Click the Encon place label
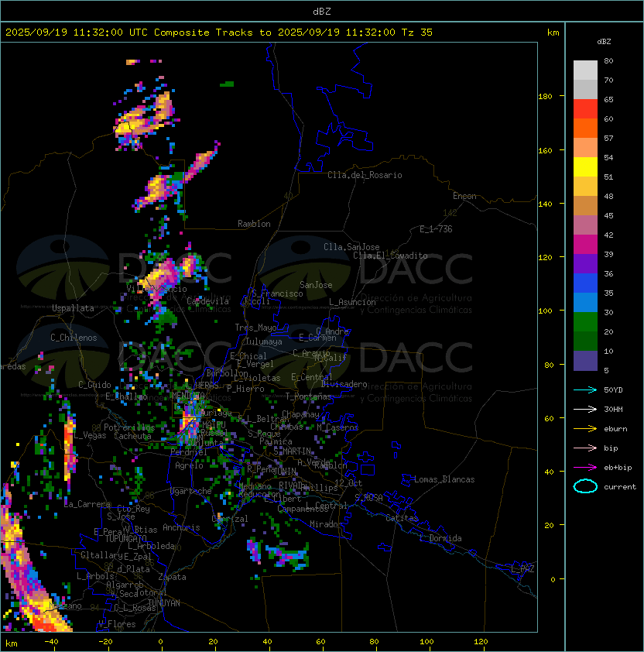Image resolution: width=644 pixels, height=652 pixels. pos(464,196)
